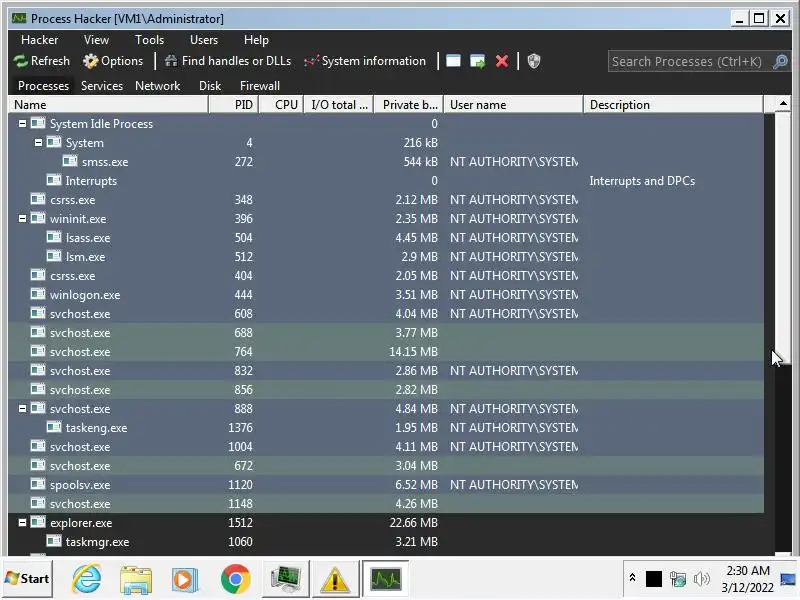This screenshot has height=600, width=800.
Task: Click the find window toolbar icon
Action: click(453, 61)
